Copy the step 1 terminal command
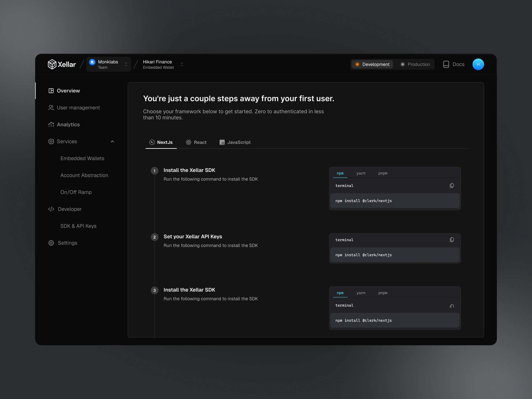The image size is (532, 399). pyautogui.click(x=452, y=186)
